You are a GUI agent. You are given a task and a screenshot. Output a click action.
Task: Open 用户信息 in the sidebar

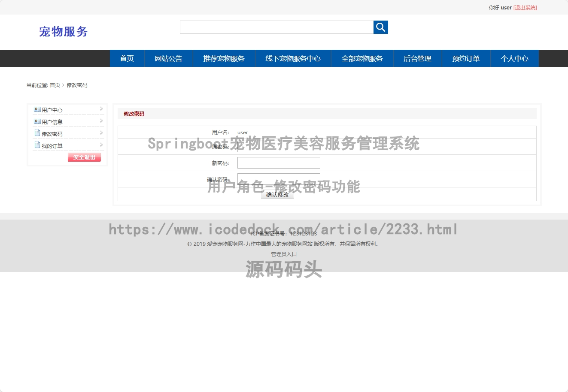tap(52, 122)
